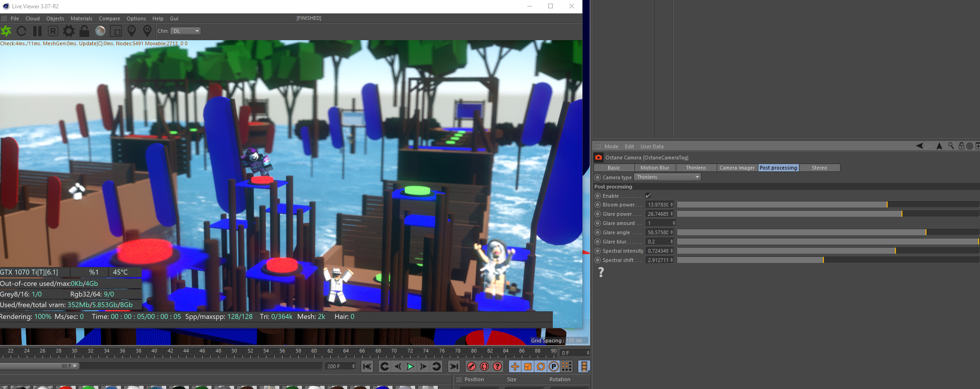Image resolution: width=980 pixels, height=389 pixels.
Task: Click the Glare blur stepper arrows
Action: [672, 242]
